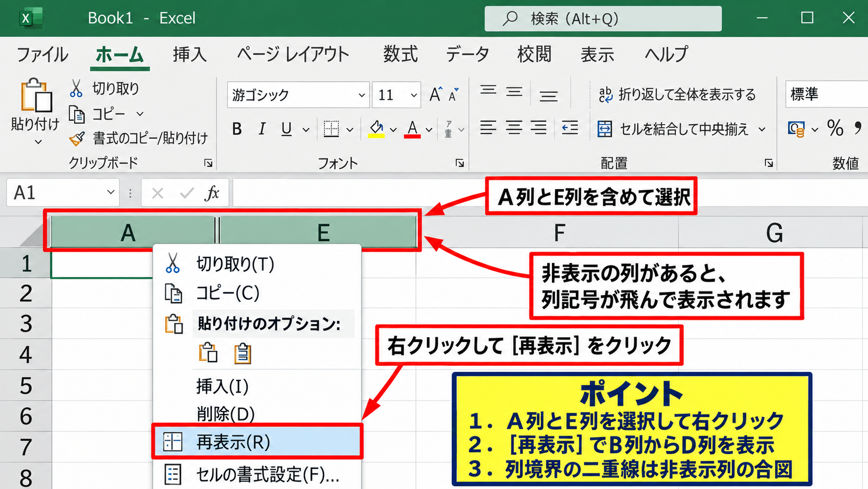The image size is (868, 489).
Task: Align text right in cell
Action: tap(539, 127)
